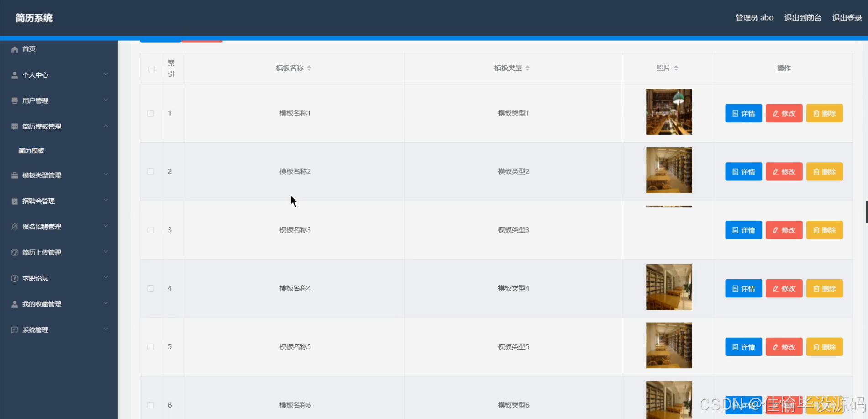
Task: Expand the 招聘会管理 chevron
Action: (105, 200)
